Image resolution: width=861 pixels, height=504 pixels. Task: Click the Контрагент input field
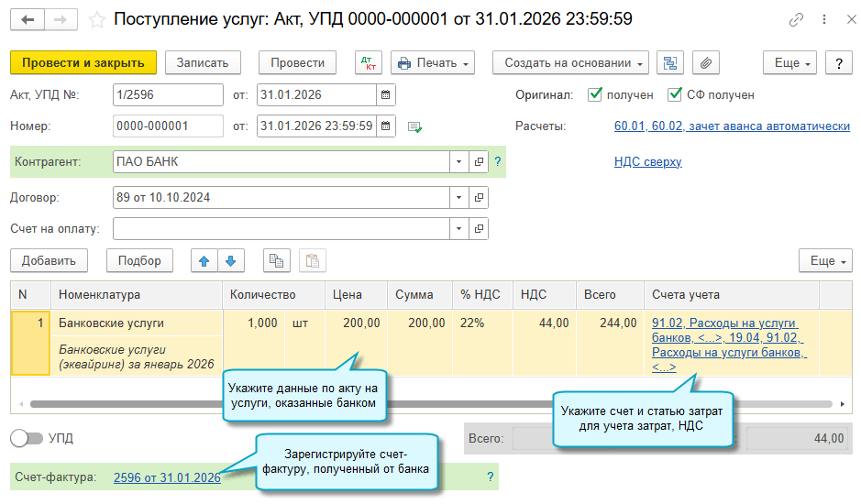tap(281, 162)
